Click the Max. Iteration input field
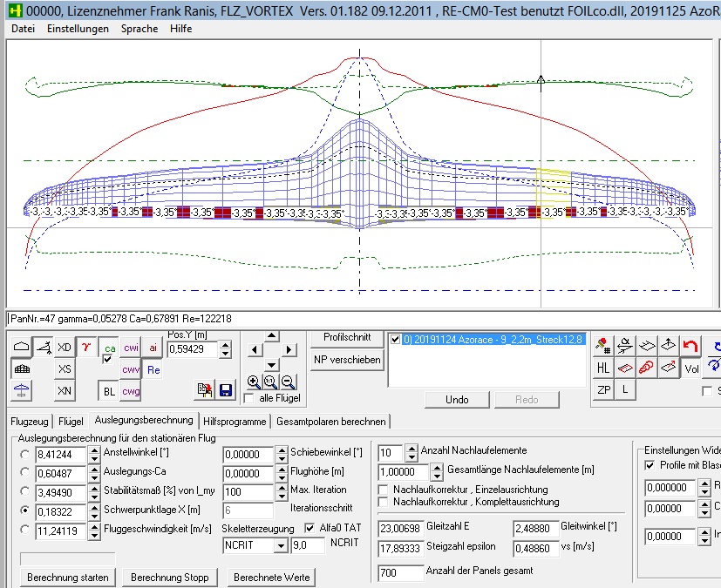 coord(248,490)
